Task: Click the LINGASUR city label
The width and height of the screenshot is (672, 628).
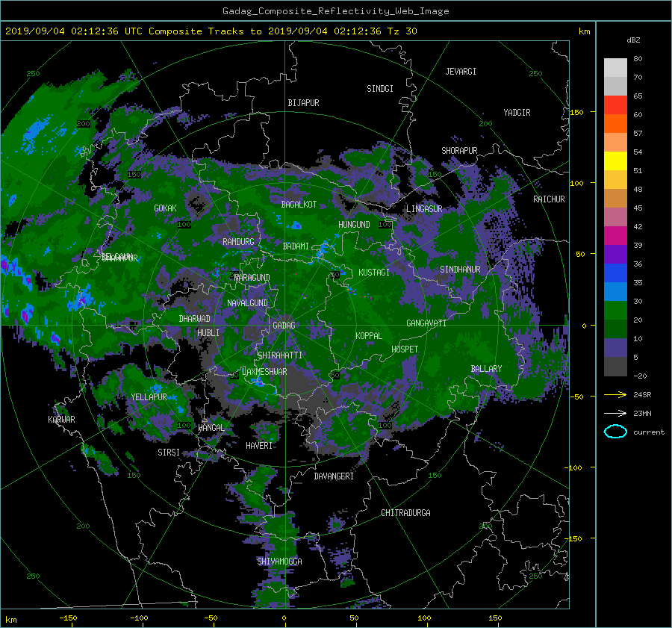Action: click(x=424, y=209)
